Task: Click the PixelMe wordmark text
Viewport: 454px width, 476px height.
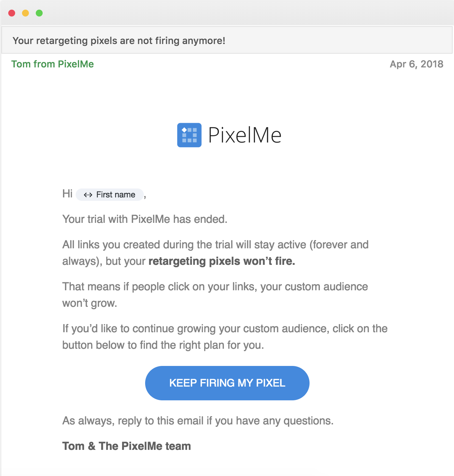Action: (245, 135)
